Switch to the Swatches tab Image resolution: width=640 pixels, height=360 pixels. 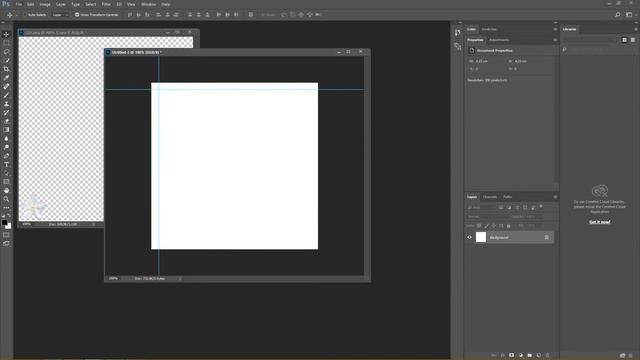tap(489, 29)
